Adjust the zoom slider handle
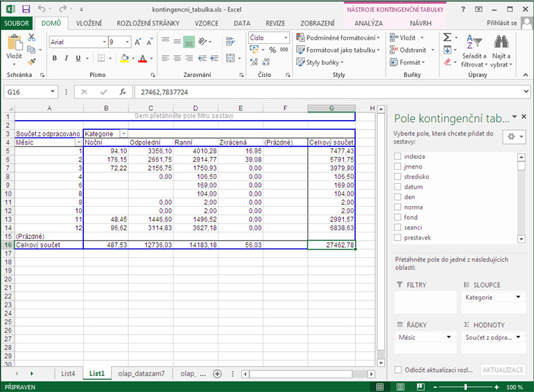The image size is (534, 392). [x=465, y=387]
